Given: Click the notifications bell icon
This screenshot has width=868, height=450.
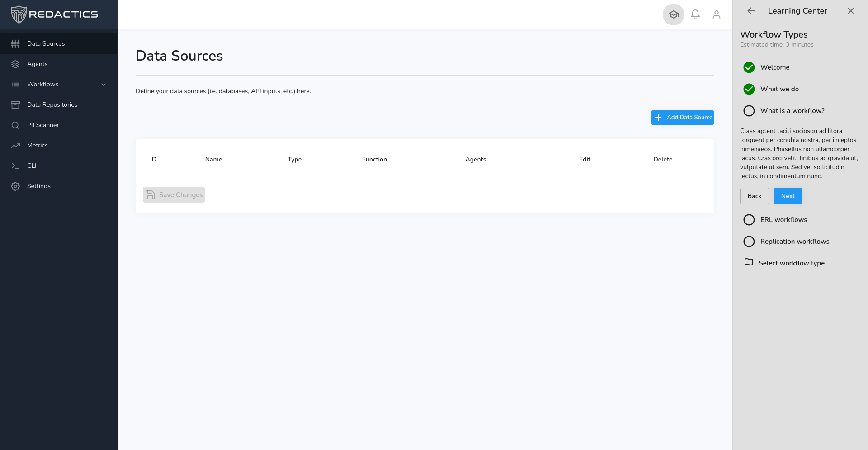Looking at the screenshot, I should pyautogui.click(x=695, y=14).
